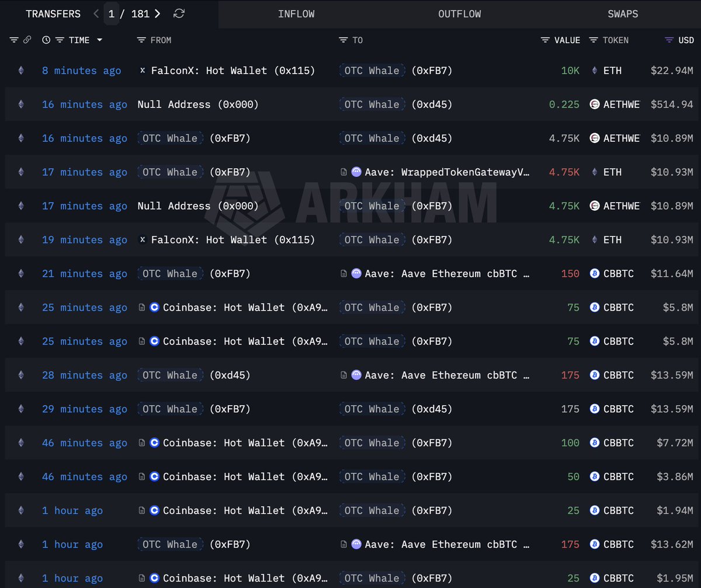The height and width of the screenshot is (588, 701).
Task: Click contract icon on $1.94M Coinbase row
Action: pyautogui.click(x=142, y=511)
